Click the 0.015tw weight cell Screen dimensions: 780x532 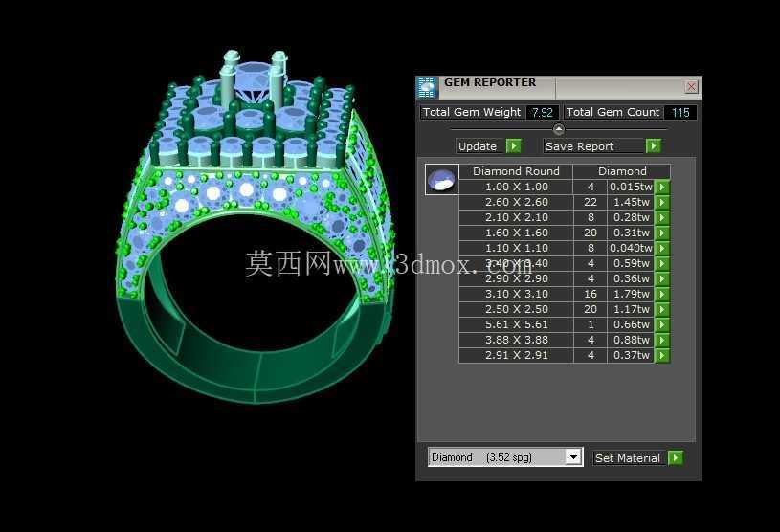coord(631,187)
